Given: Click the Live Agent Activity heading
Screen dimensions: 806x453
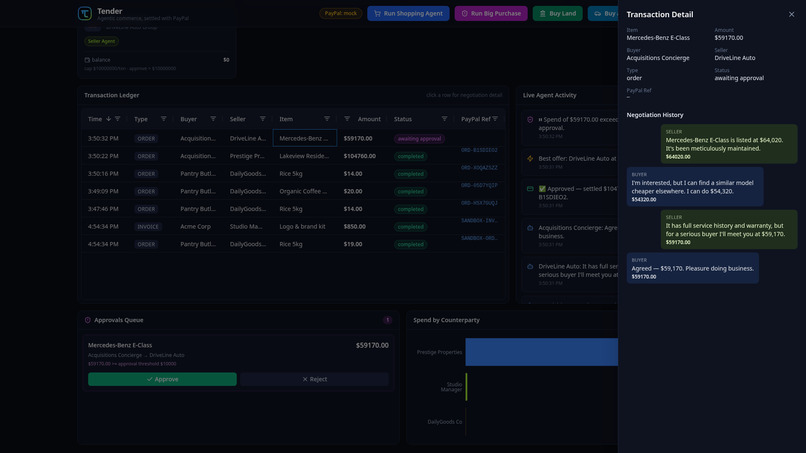Looking at the screenshot, I should (549, 95).
